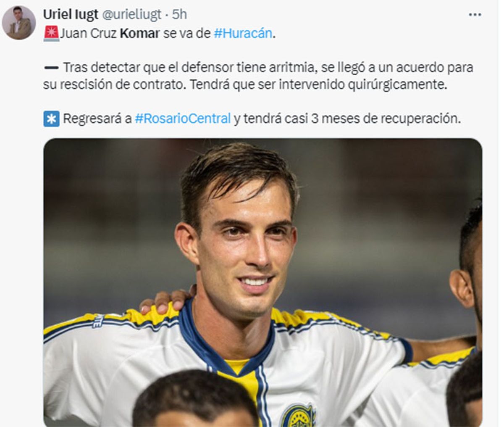Open the #Huracán hashtag

[243, 33]
